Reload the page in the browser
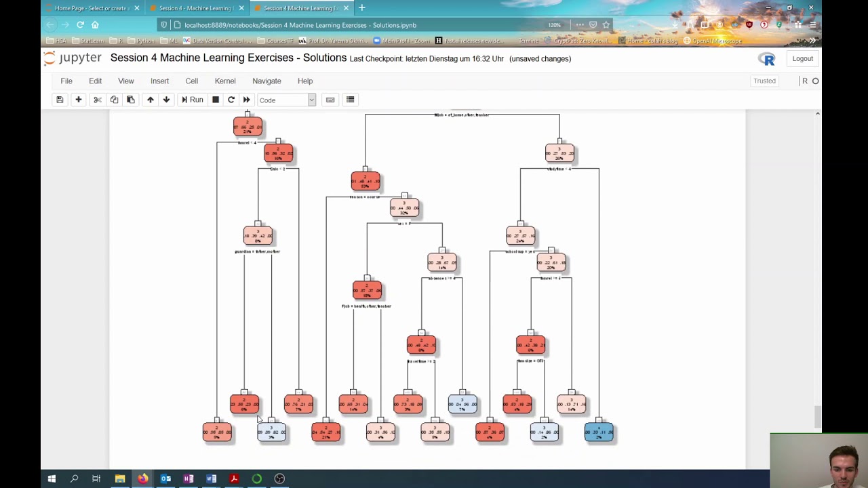The image size is (868, 488). pyautogui.click(x=80, y=25)
